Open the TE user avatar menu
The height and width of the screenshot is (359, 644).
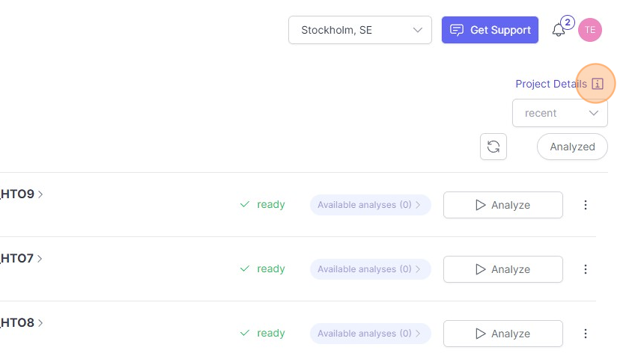pos(590,30)
